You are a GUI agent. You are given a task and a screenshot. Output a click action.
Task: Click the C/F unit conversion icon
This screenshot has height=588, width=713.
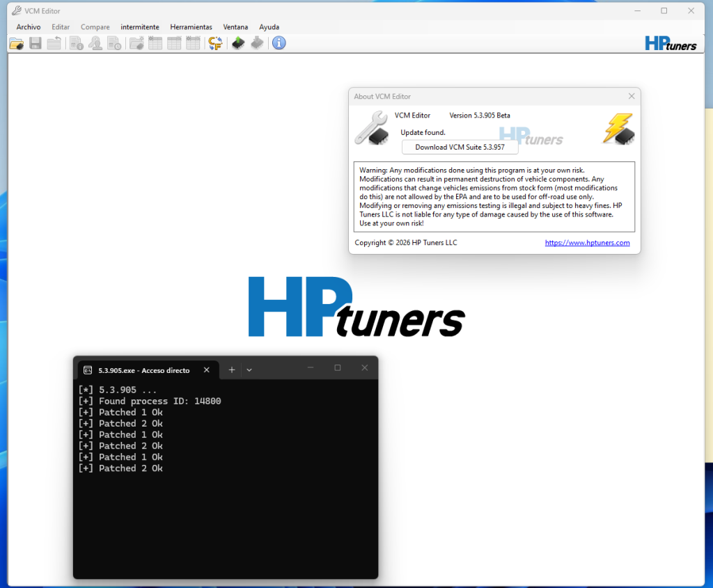215,43
